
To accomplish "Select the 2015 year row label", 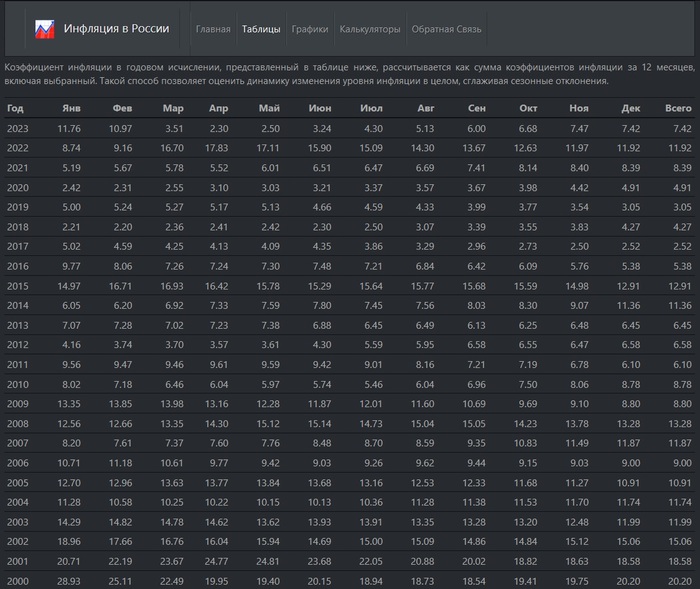I will (x=18, y=285).
